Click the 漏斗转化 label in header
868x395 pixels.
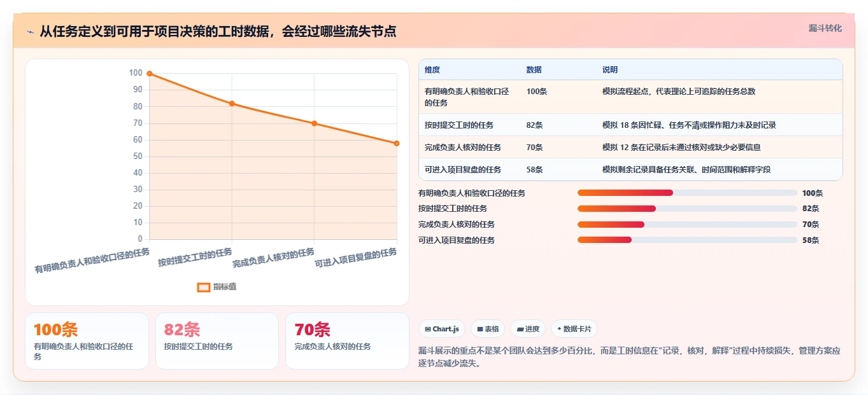point(825,28)
